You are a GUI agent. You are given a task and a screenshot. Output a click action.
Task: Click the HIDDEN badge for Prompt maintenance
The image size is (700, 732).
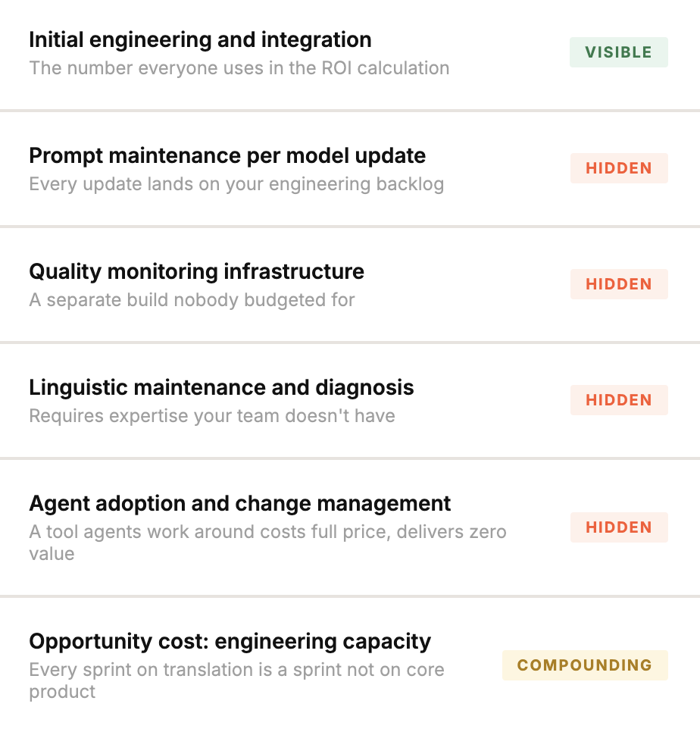coord(618,168)
